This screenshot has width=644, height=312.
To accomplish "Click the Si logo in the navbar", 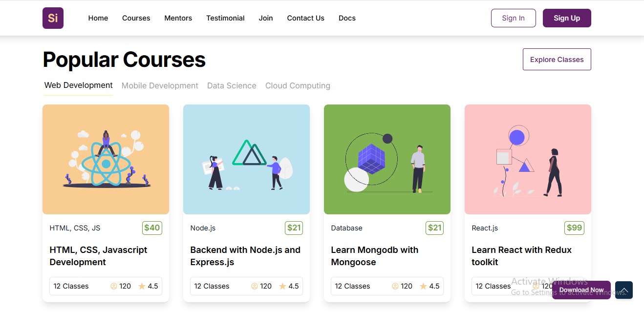I will [53, 18].
